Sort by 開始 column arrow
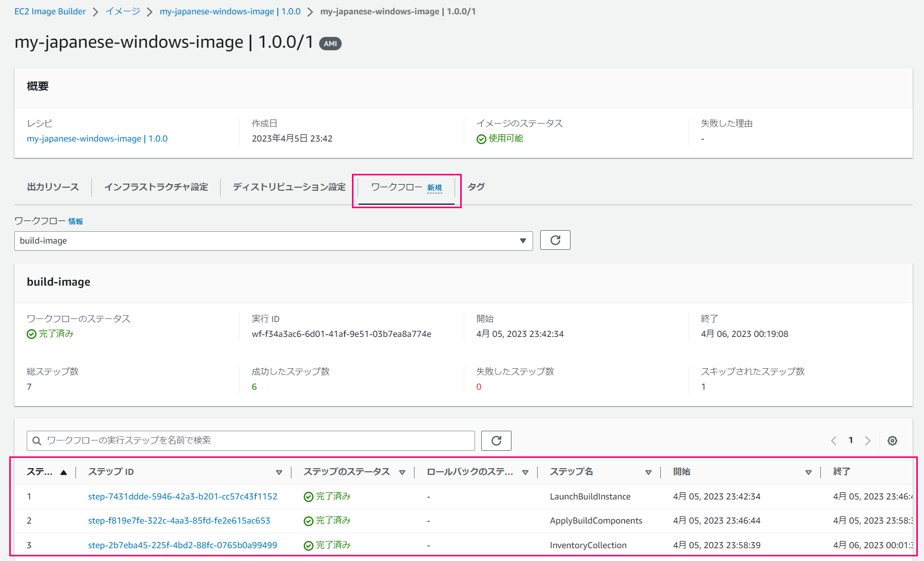Screen dimensions: 924x561 point(809,472)
